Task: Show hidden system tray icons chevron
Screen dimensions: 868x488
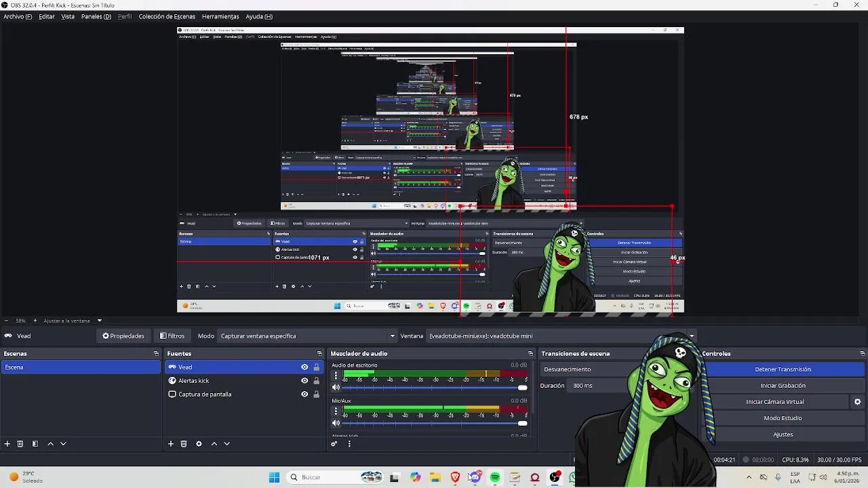Action: point(749,477)
